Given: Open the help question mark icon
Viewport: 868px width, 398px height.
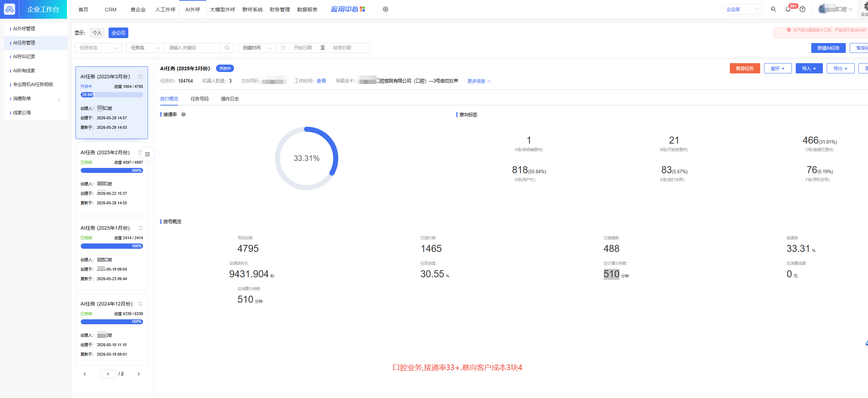Looking at the screenshot, I should tap(802, 10).
